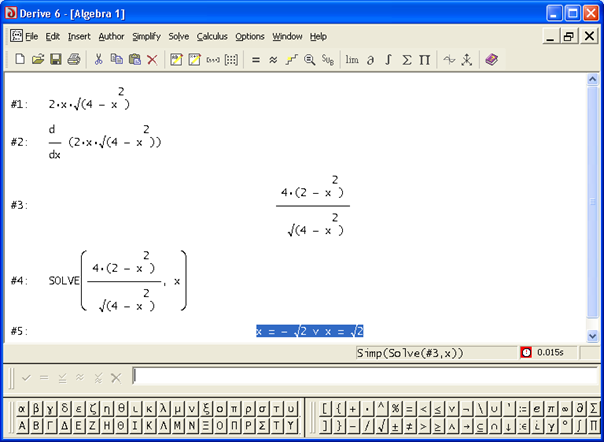The height and width of the screenshot is (443, 605).
Task: Open the Calculus menu
Action: (212, 36)
